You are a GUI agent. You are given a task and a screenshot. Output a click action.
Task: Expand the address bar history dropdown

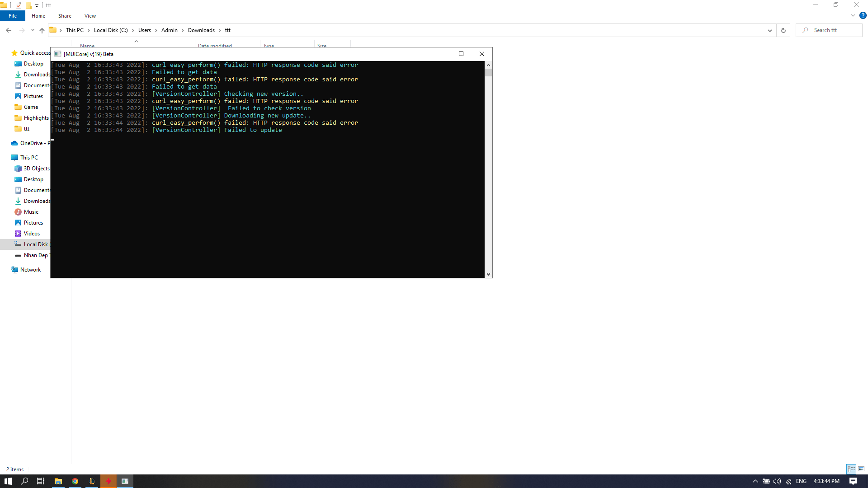770,30
